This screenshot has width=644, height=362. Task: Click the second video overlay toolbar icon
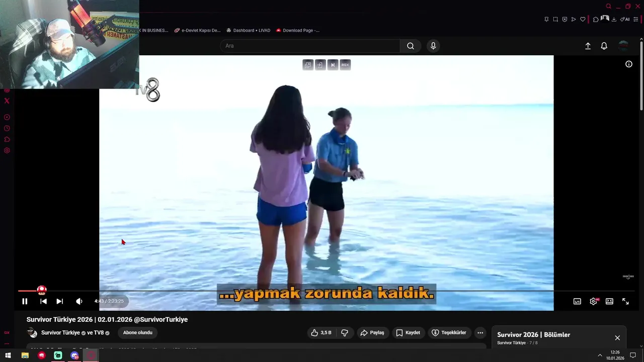point(320,65)
